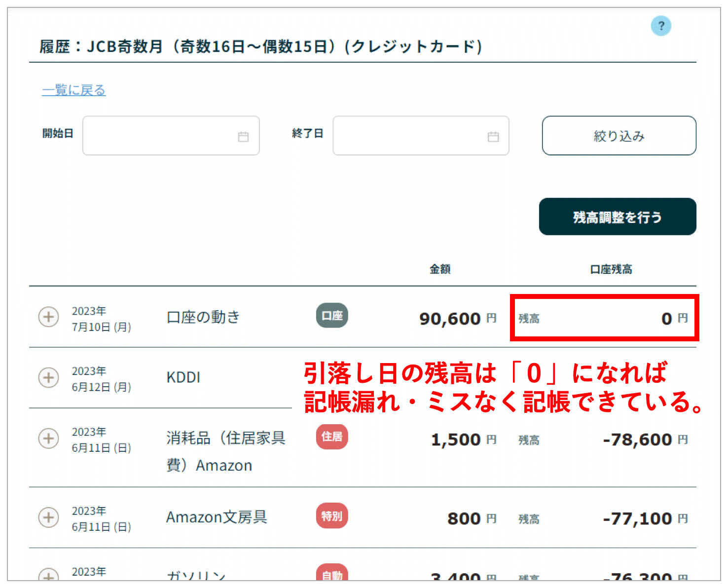Click the blue help question mark icon
Viewport: 728px width, 588px height.
point(660,26)
